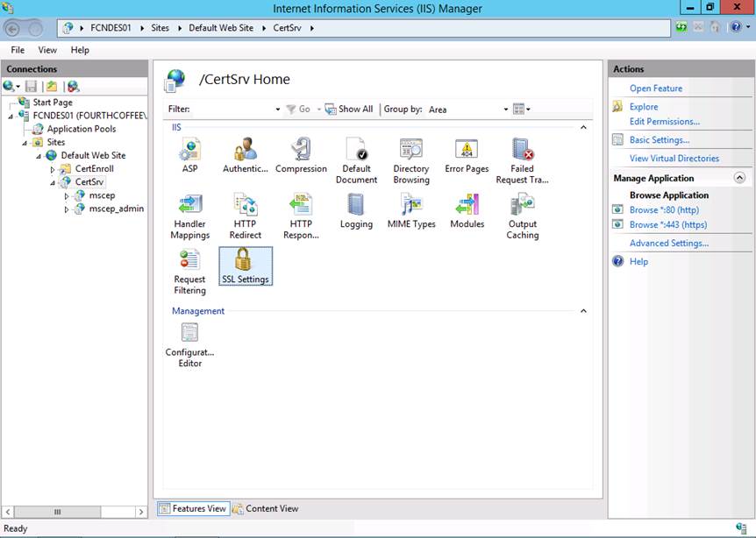The height and width of the screenshot is (538, 756).
Task: Collapse the Manage Application section
Action: pos(739,178)
